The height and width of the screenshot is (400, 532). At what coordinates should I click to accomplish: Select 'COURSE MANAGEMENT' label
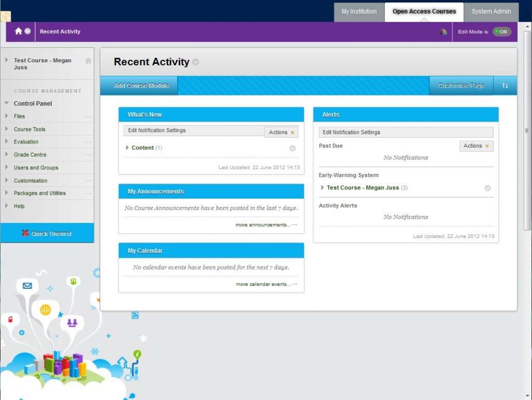(47, 91)
